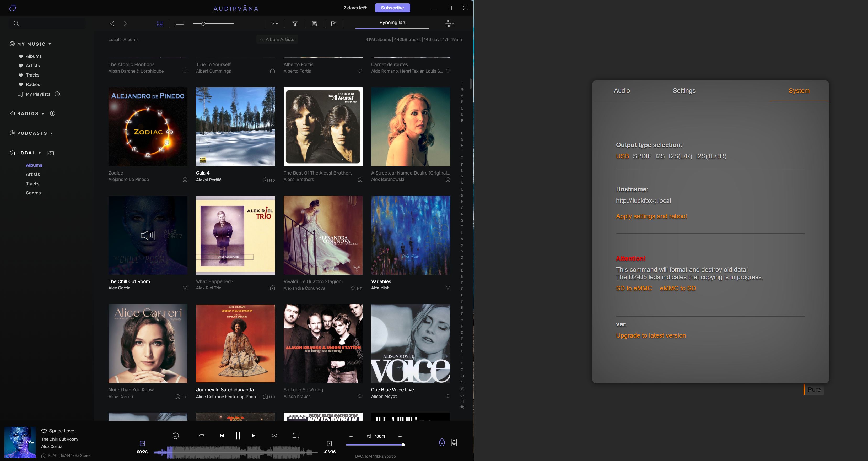The height and width of the screenshot is (461, 868).
Task: Collapse the MY MUSIC section
Action: pyautogui.click(x=50, y=44)
